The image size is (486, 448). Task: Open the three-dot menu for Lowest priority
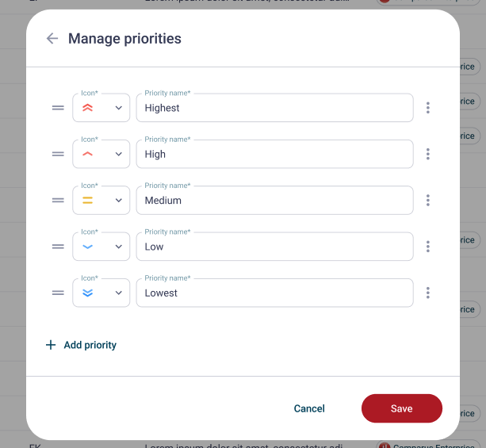(x=428, y=293)
